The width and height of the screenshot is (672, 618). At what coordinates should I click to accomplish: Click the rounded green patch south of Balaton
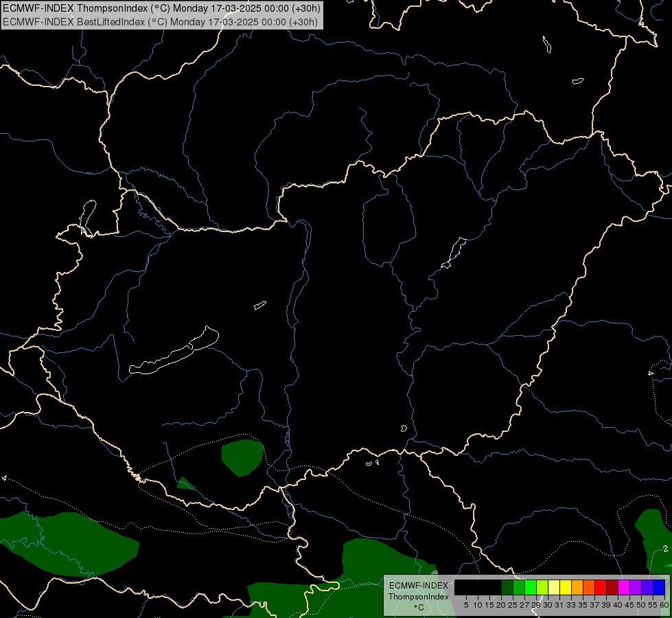pyautogui.click(x=242, y=457)
